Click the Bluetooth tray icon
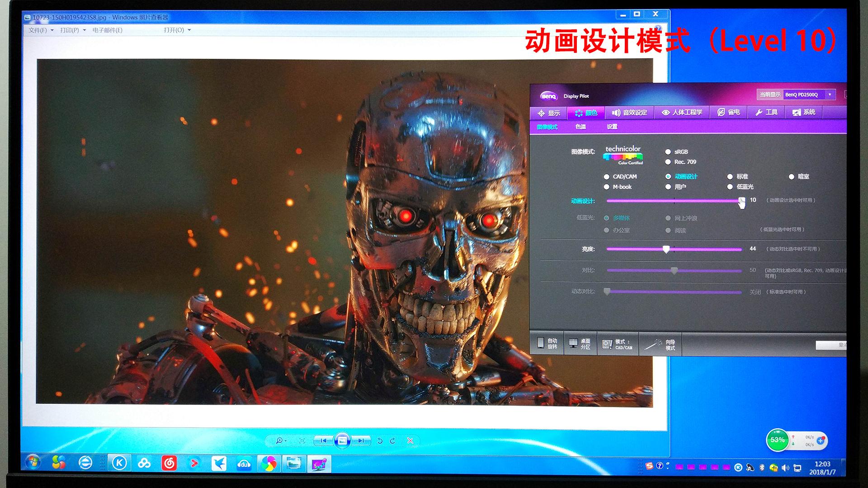The height and width of the screenshot is (488, 868). pos(762,468)
